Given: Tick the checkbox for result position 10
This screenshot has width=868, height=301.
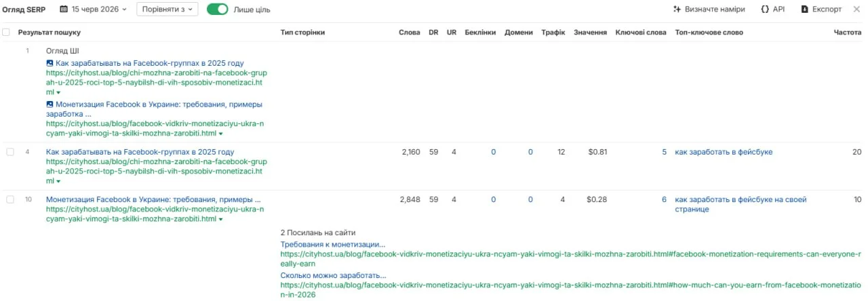Looking at the screenshot, I should tap(10, 199).
